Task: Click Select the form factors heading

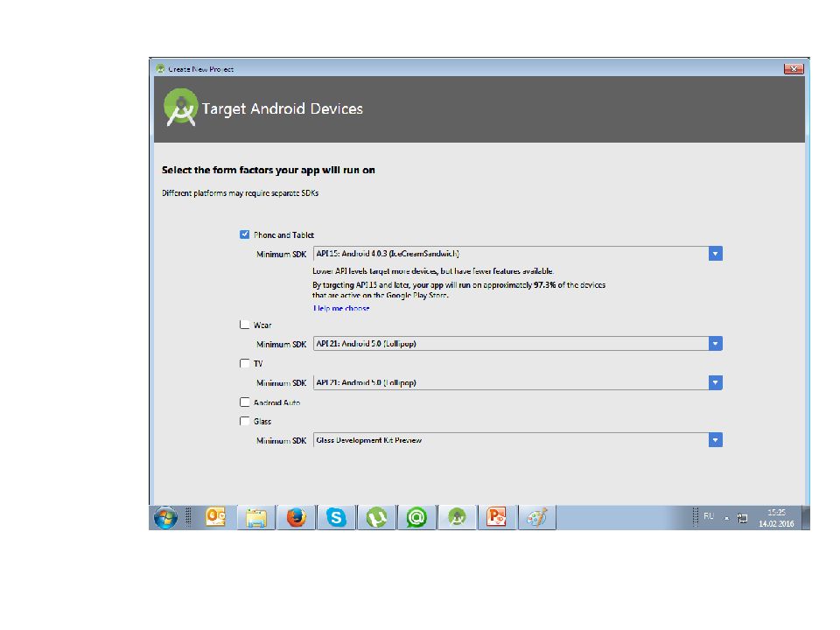Action: [x=269, y=170]
